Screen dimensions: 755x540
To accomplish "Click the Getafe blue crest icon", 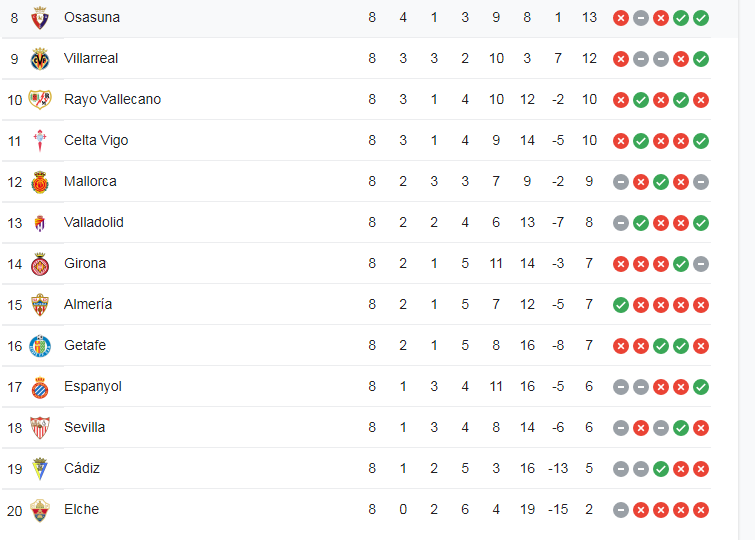I will [x=40, y=346].
